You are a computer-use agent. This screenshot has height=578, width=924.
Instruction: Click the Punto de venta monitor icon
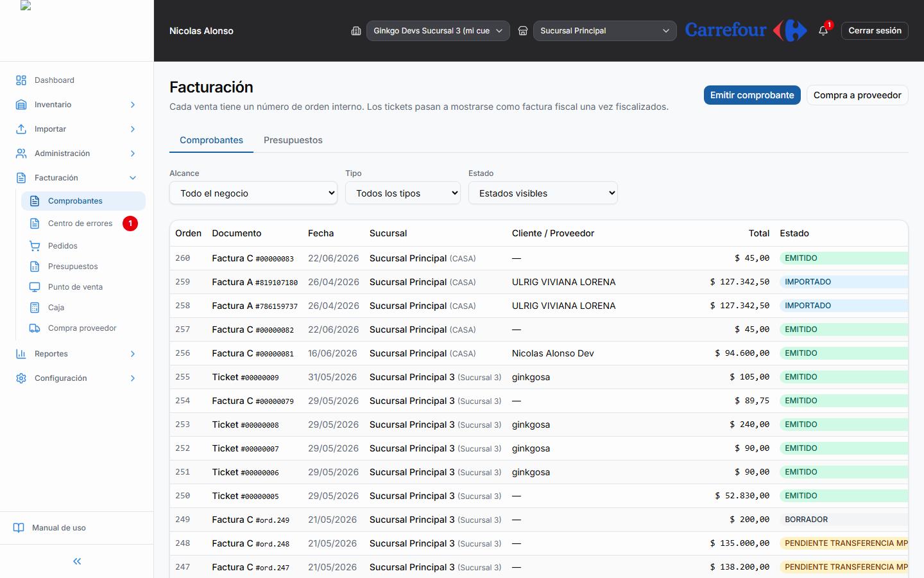(35, 287)
